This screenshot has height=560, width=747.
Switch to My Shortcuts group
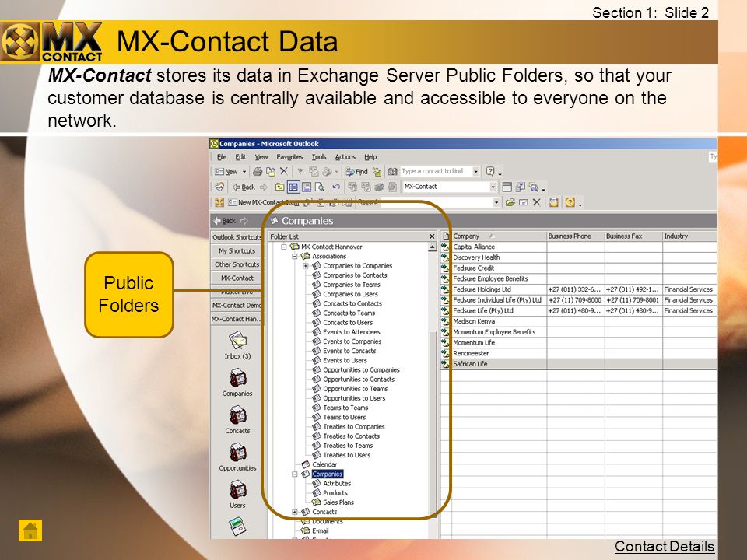coord(237,250)
